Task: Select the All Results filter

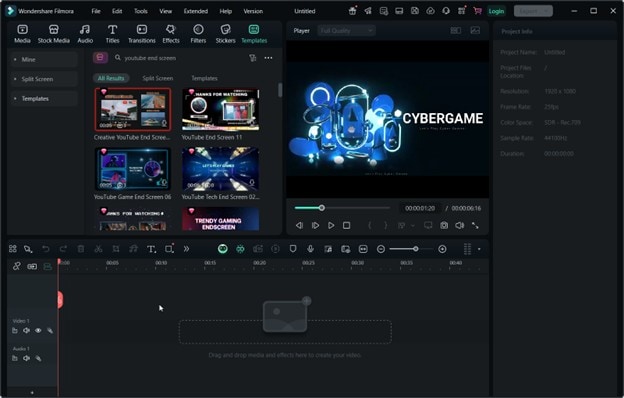Action: point(111,78)
